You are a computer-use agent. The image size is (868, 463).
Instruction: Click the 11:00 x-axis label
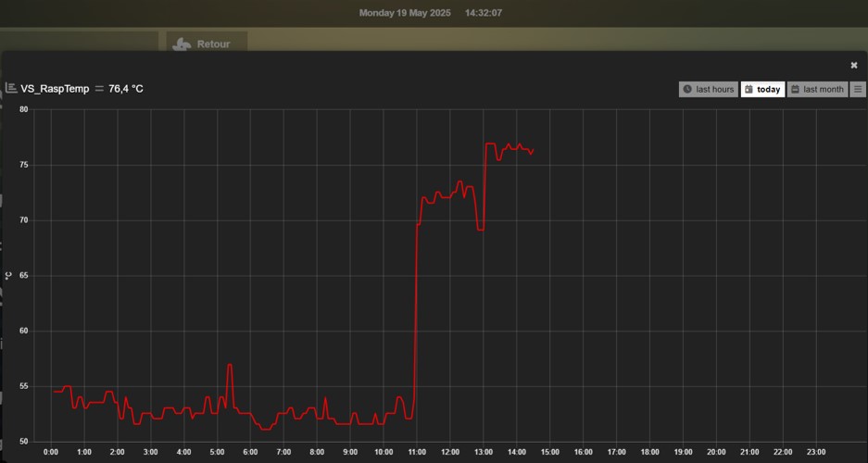tap(416, 452)
